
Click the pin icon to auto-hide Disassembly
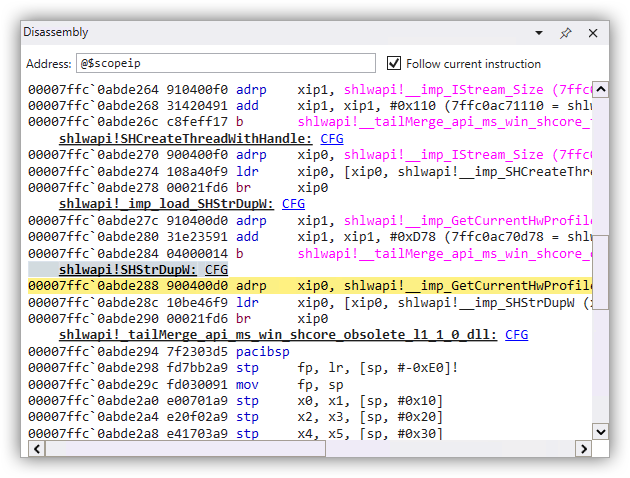pos(565,33)
